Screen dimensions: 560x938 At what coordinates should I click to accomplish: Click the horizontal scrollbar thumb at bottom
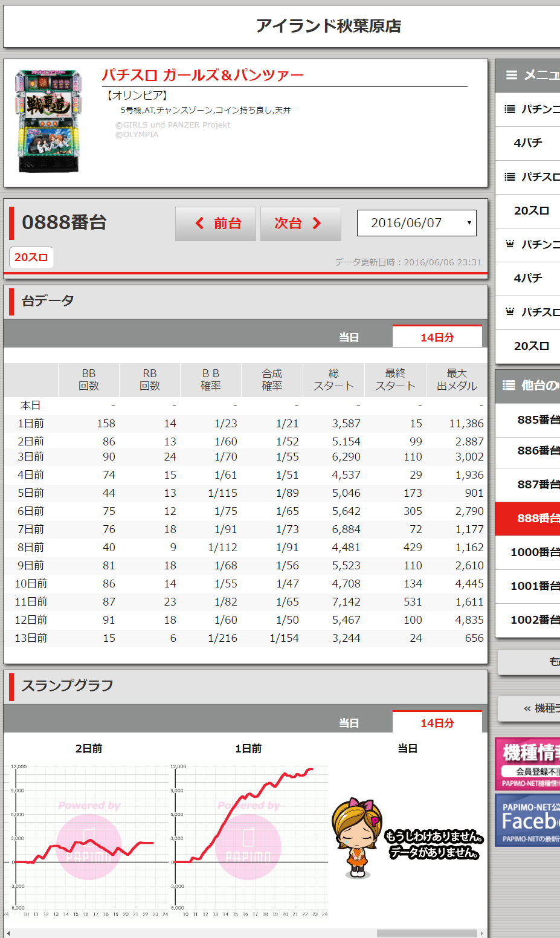427,933
